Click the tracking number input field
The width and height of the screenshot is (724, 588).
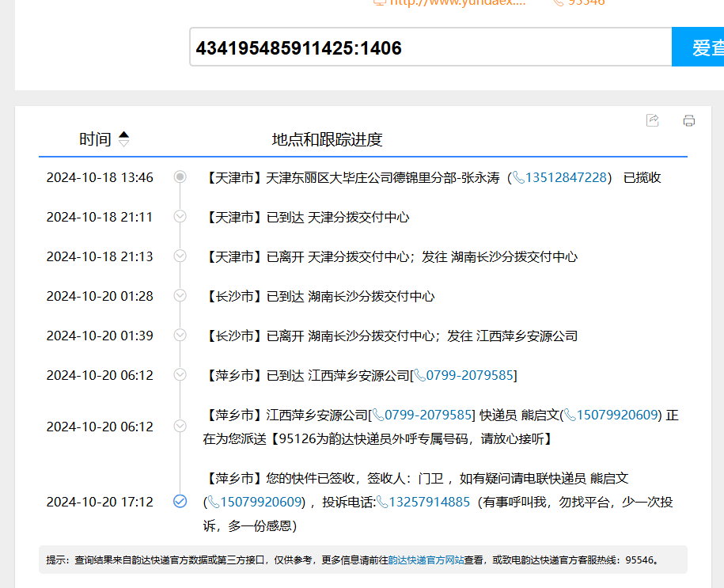[430, 47]
